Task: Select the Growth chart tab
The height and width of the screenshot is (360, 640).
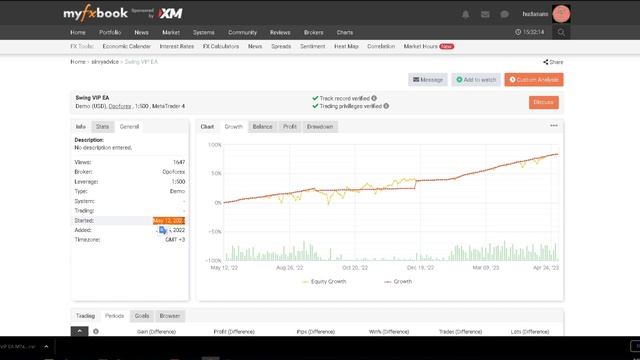Action: pyautogui.click(x=233, y=127)
